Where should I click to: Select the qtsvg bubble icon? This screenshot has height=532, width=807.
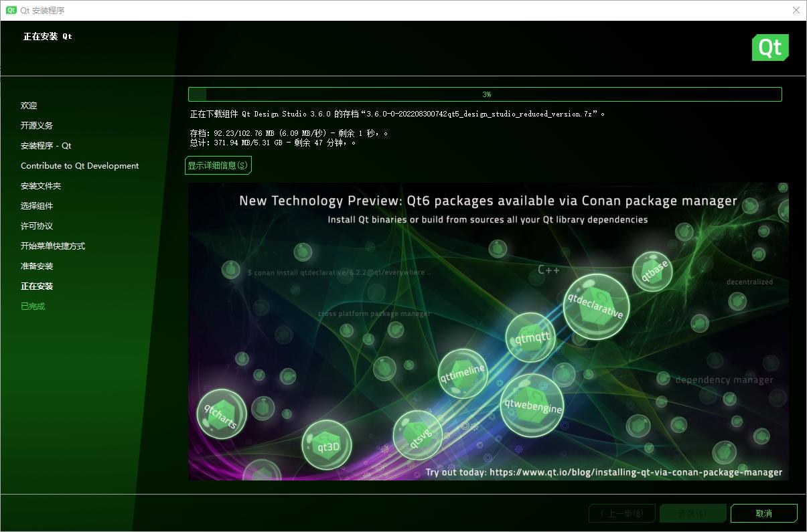click(417, 435)
